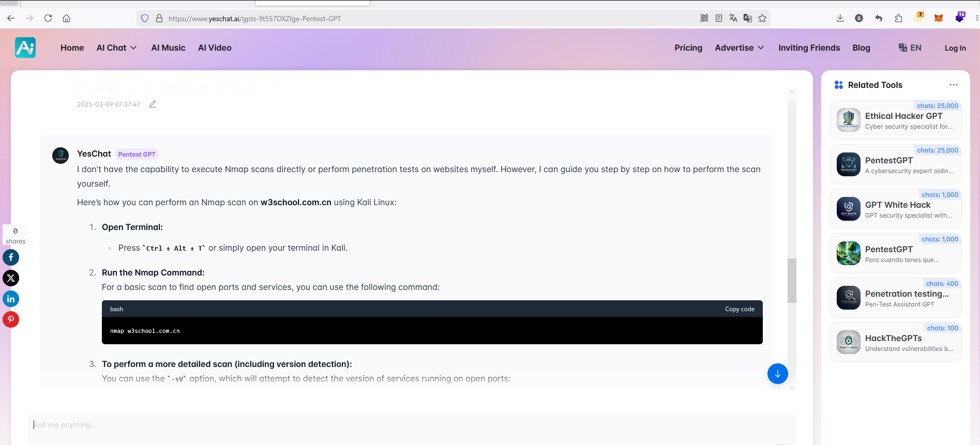
Task: Click the YesChat AI logo
Action: 25,48
